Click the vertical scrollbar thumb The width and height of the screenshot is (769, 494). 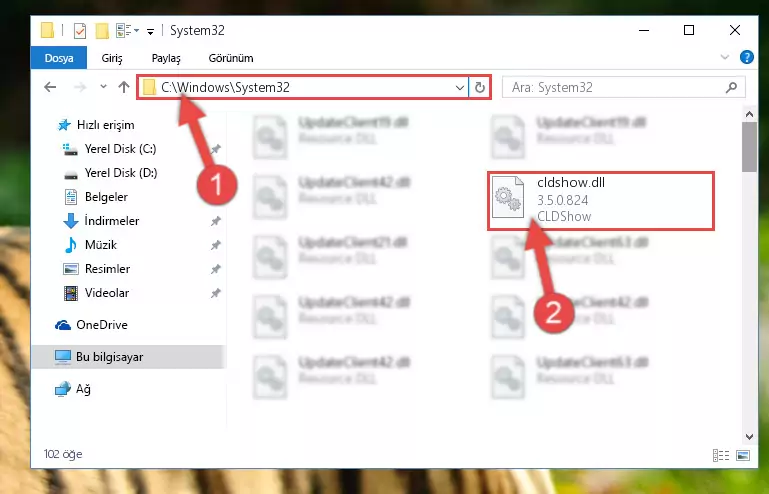tap(749, 147)
